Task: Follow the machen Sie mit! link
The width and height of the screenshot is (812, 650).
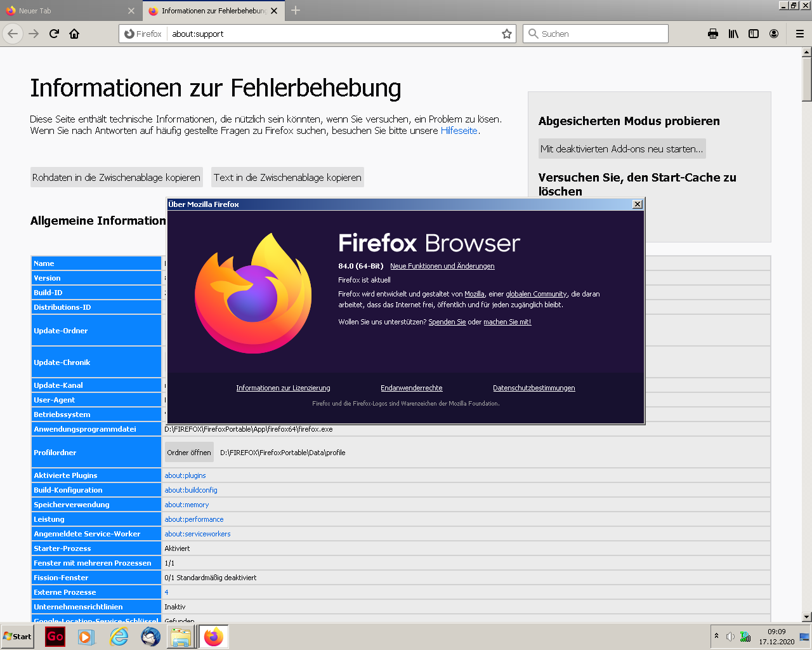Action: tap(507, 322)
